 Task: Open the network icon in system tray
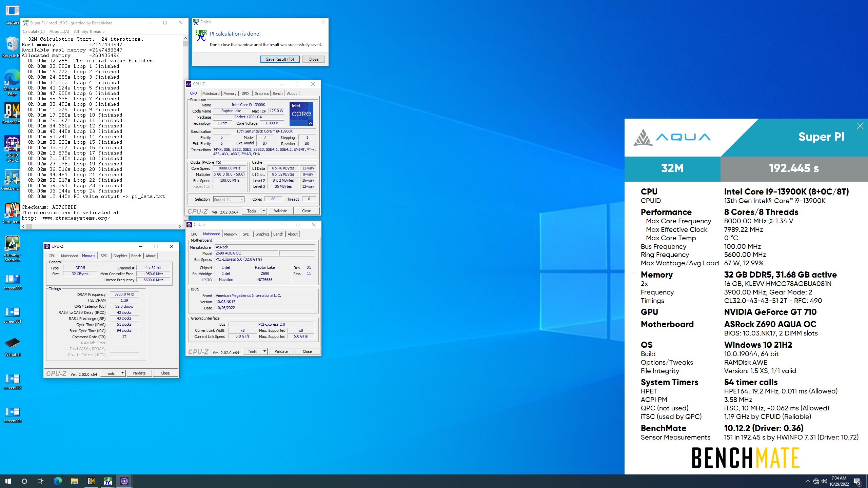pos(816,481)
